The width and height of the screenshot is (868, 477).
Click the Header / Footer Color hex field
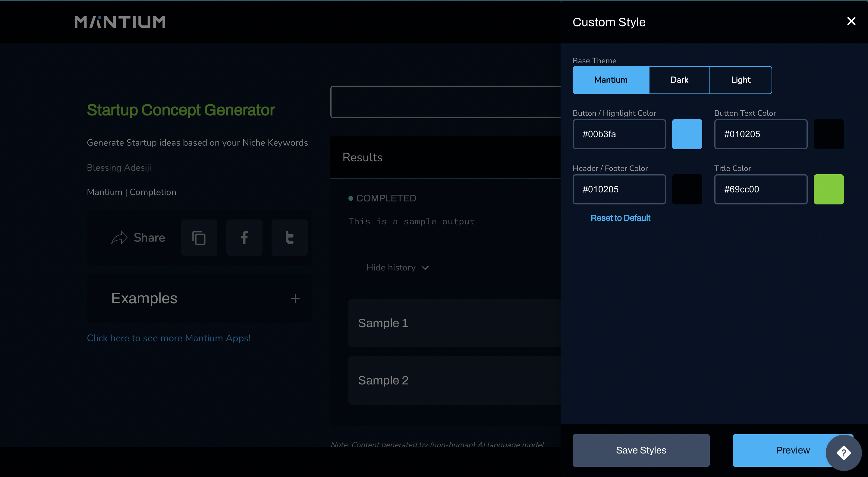[619, 189]
